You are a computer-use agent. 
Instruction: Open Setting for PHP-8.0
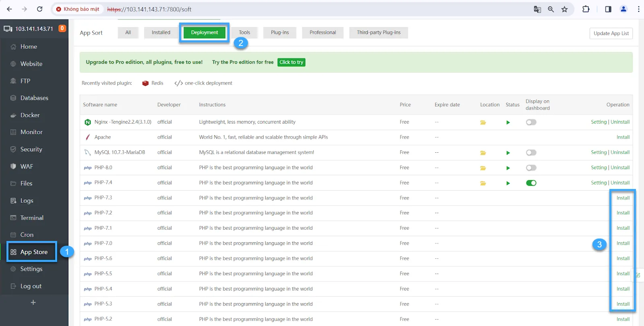599,168
